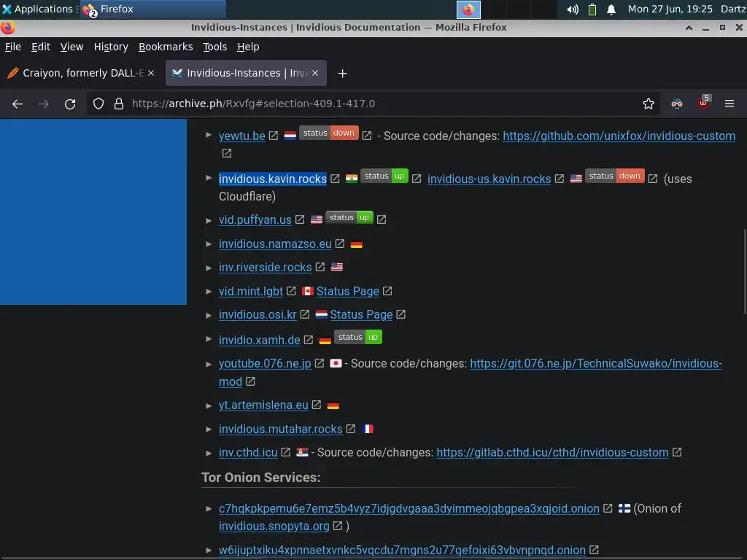The width and height of the screenshot is (747, 560).
Task: Click the external link icon after inv.cthd.icu
Action: pos(285,452)
